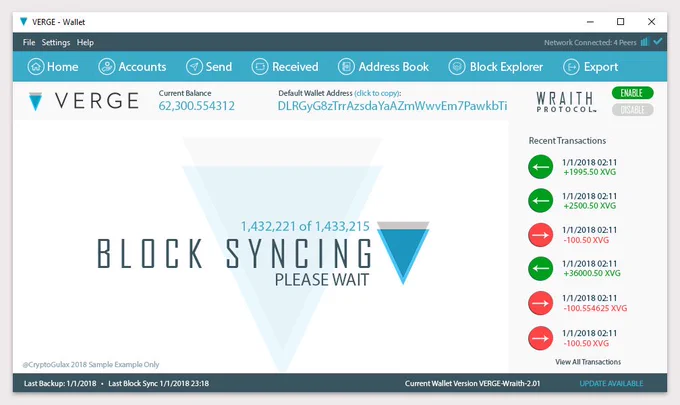Click red arrow icon above +36000.50 transaction
680x405 pixels.
pyautogui.click(x=540, y=235)
